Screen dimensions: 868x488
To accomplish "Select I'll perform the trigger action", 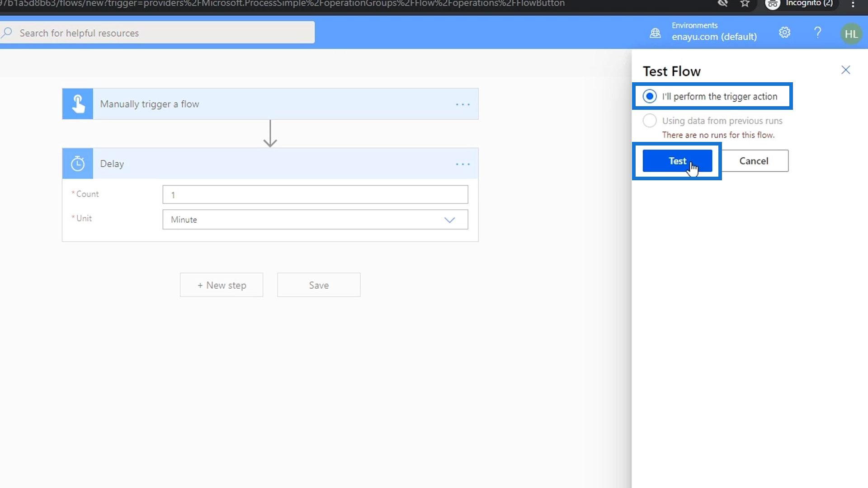I will (x=650, y=96).
